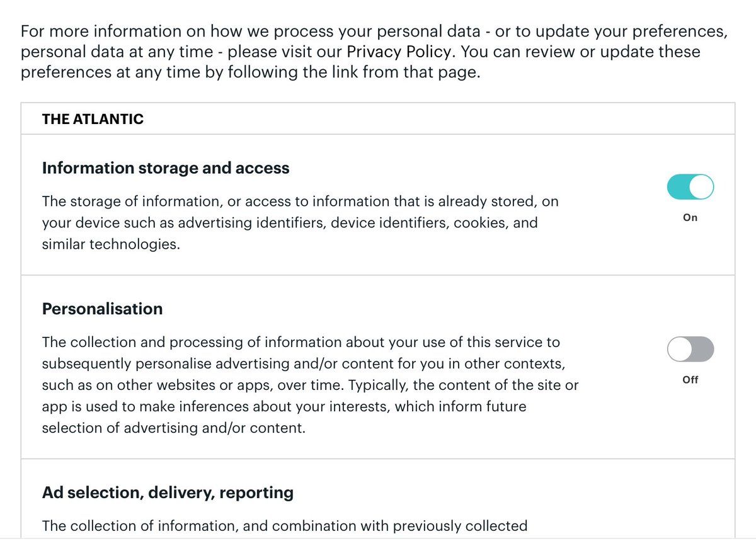Screen dimensions: 756x541
Task: Select THE ATLANTIC section header
Action: coord(93,118)
